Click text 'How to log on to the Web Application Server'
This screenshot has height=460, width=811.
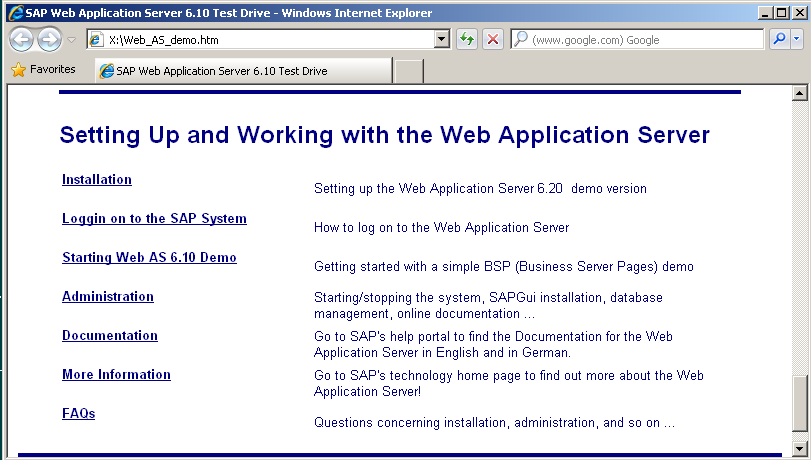point(441,228)
